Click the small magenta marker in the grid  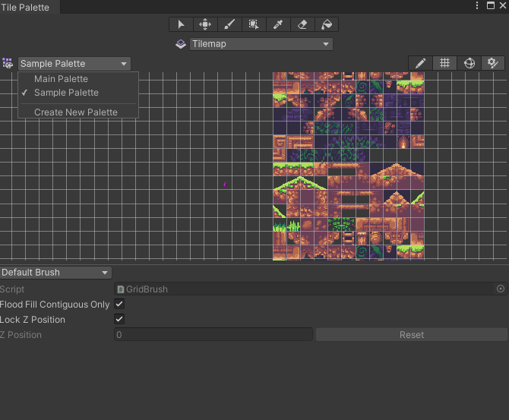225,185
